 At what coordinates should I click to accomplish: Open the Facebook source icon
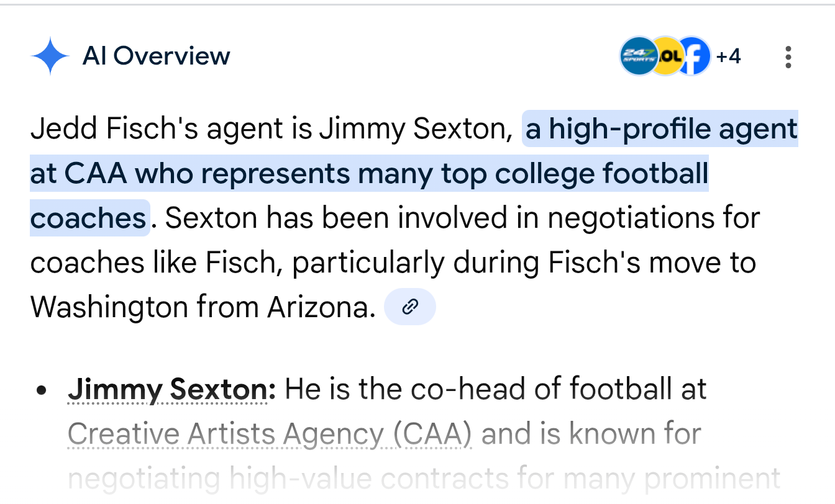click(x=695, y=56)
